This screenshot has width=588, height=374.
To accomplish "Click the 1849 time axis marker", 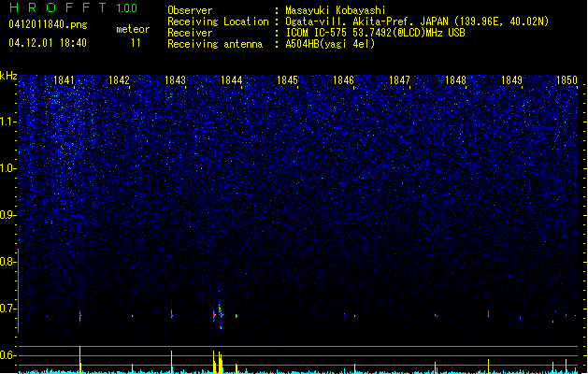I will tap(512, 80).
